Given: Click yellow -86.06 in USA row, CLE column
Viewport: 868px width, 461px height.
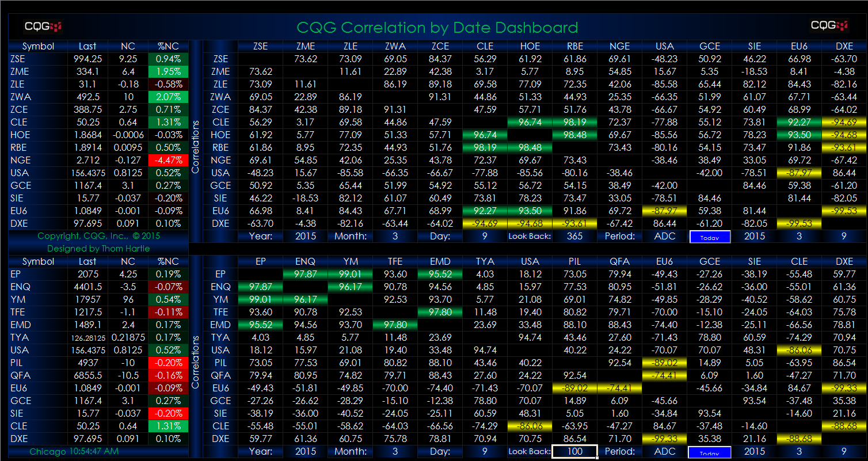Looking at the screenshot, I should [799, 350].
